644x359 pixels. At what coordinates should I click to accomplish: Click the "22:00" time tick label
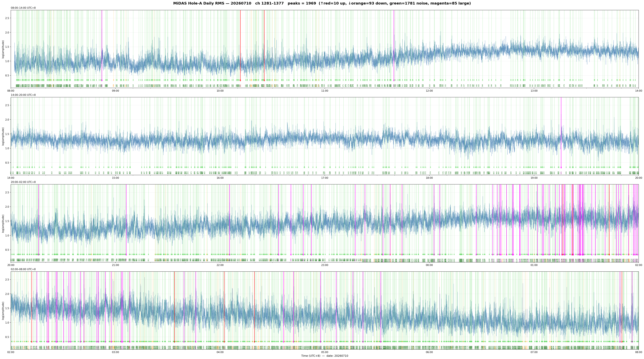(x=220, y=265)
